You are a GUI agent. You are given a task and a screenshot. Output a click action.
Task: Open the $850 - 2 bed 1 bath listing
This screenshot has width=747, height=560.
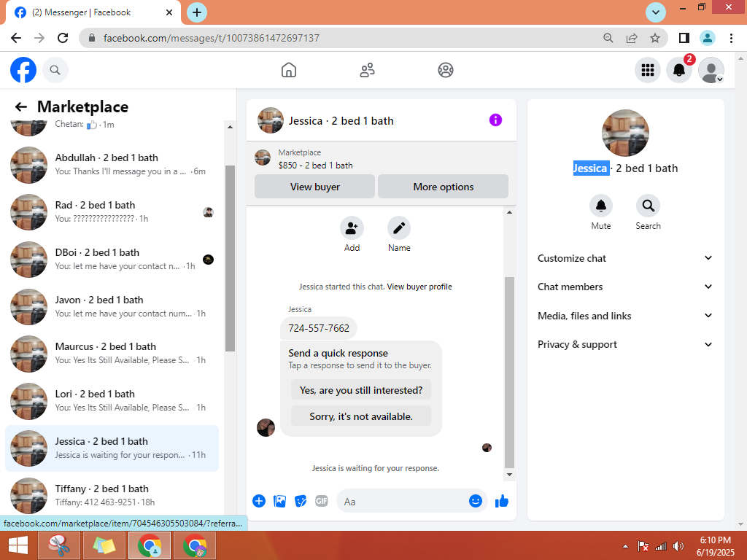(x=315, y=166)
